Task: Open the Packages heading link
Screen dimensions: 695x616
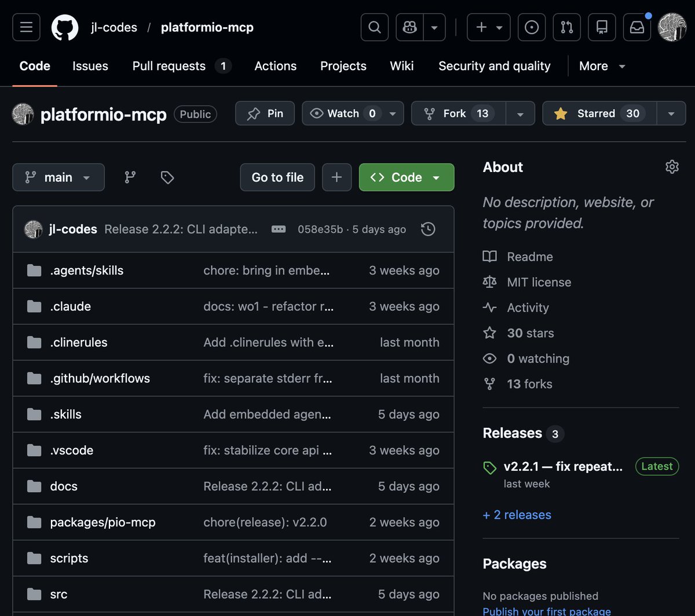Action: point(514,563)
